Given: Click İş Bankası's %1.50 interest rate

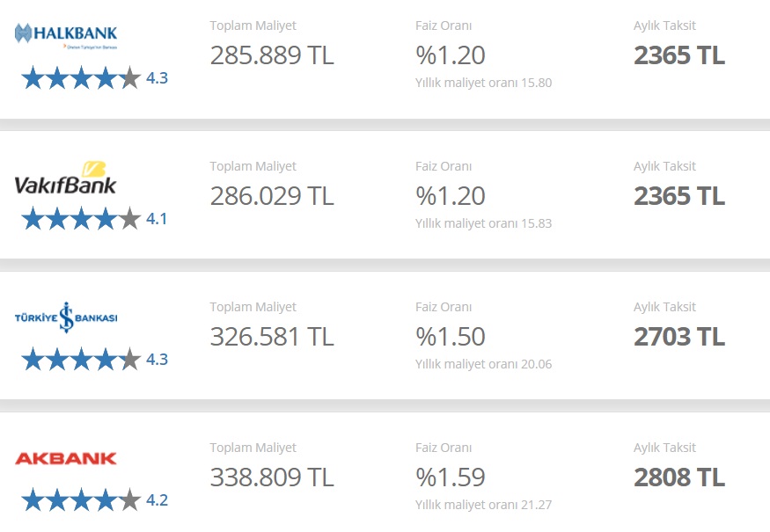Looking at the screenshot, I should (x=451, y=336).
